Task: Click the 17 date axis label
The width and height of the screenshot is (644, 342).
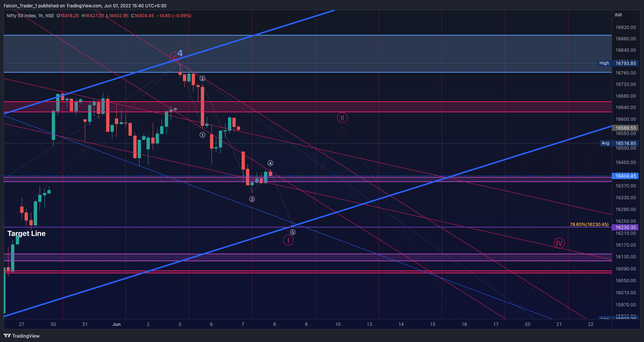Action: (x=496, y=324)
